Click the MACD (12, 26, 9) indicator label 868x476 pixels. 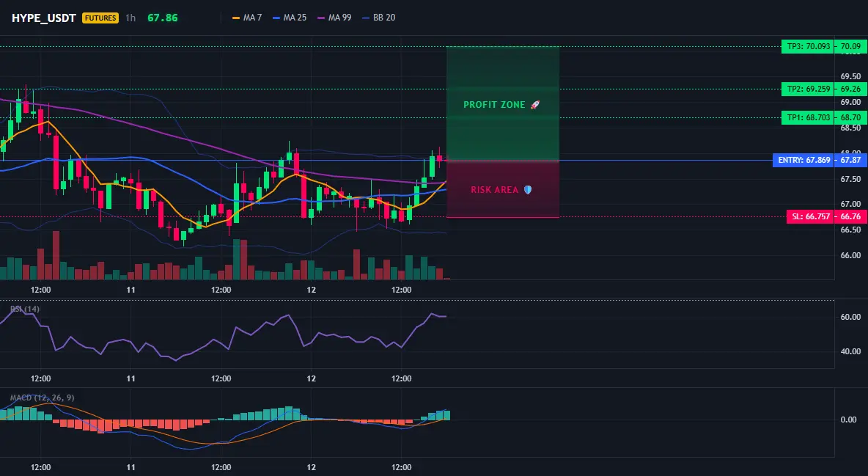[x=42, y=398]
